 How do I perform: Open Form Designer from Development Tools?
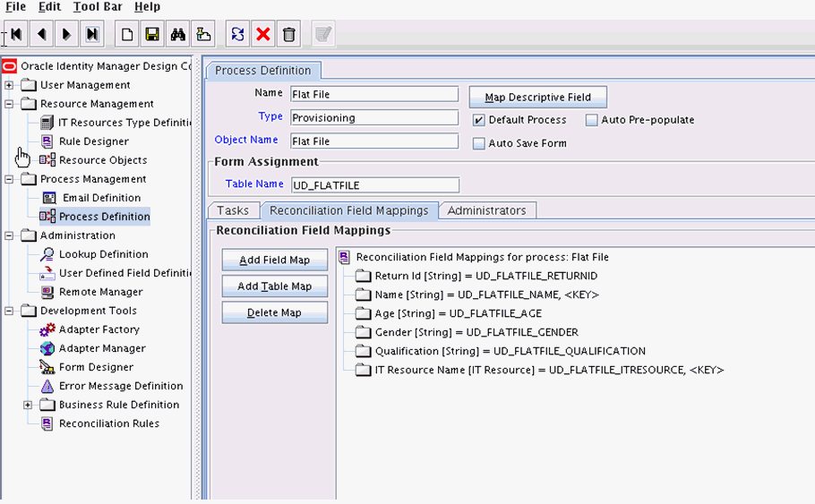(96, 367)
